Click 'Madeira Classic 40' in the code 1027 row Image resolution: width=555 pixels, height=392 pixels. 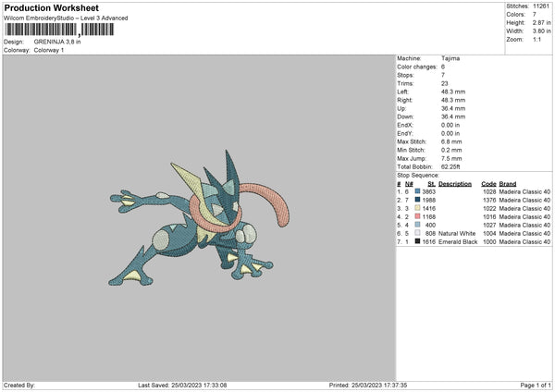click(x=524, y=225)
